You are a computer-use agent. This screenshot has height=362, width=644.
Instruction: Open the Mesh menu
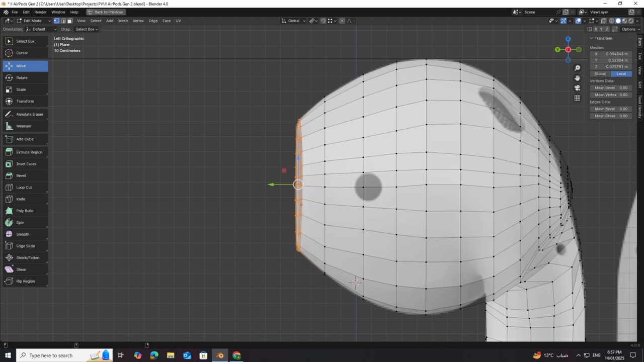pyautogui.click(x=123, y=21)
